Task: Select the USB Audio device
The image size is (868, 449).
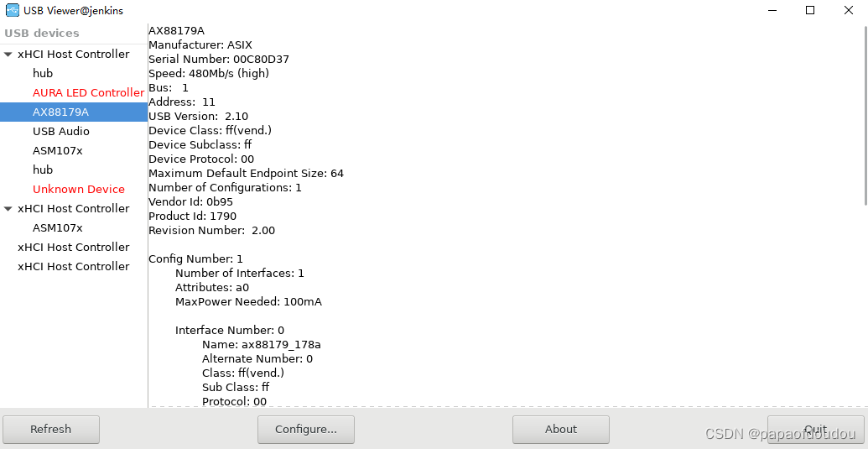Action: pyautogui.click(x=61, y=131)
